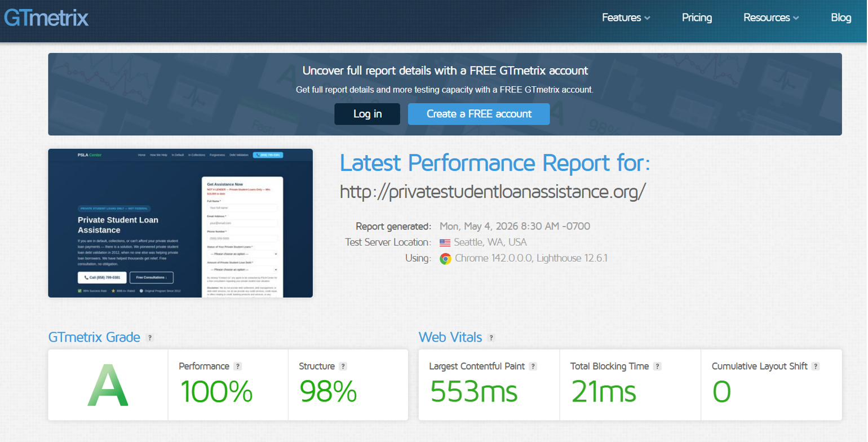Click Uncover full report details banner heading

click(445, 70)
